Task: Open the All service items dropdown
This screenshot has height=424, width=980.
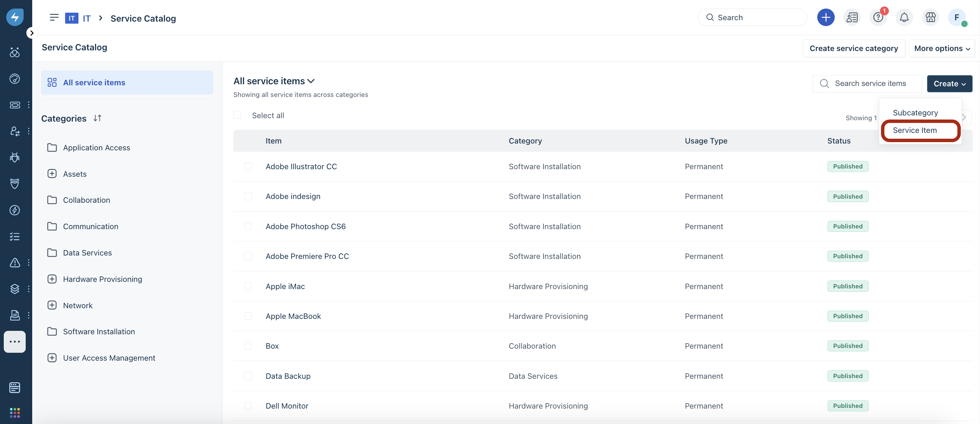Action: [274, 81]
